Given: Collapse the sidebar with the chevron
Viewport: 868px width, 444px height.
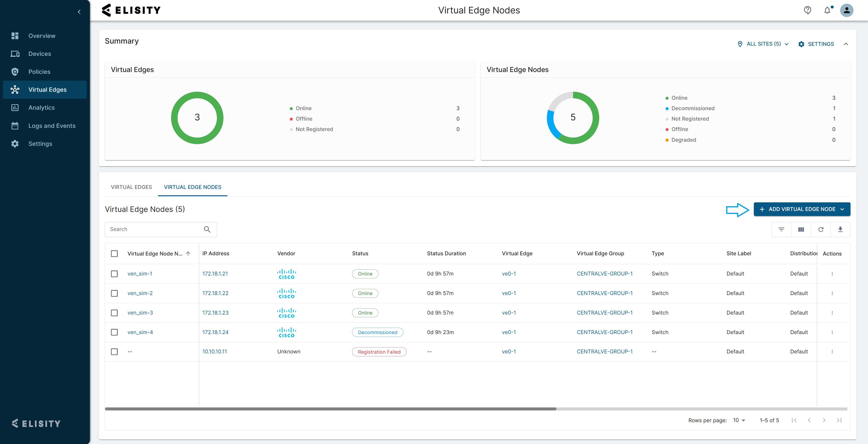Looking at the screenshot, I should [x=79, y=12].
